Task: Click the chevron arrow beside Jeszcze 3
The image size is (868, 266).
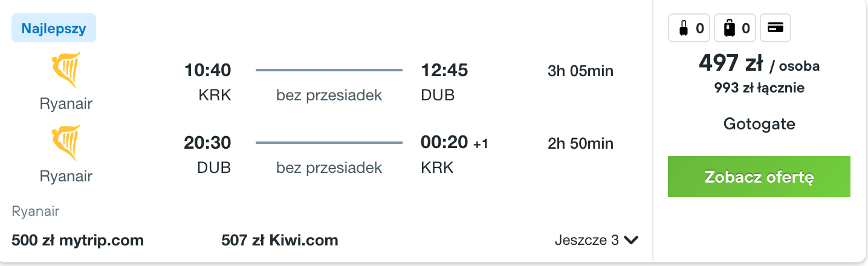Action: tap(631, 241)
